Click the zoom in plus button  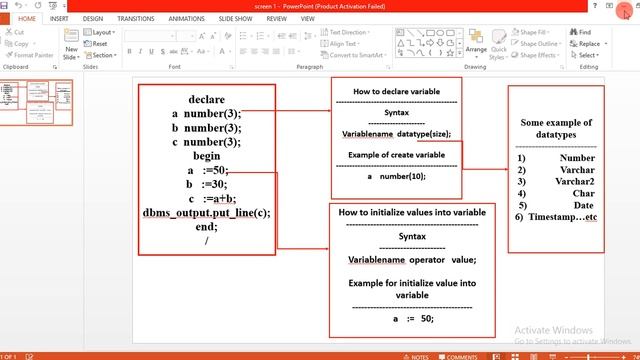[624, 357]
